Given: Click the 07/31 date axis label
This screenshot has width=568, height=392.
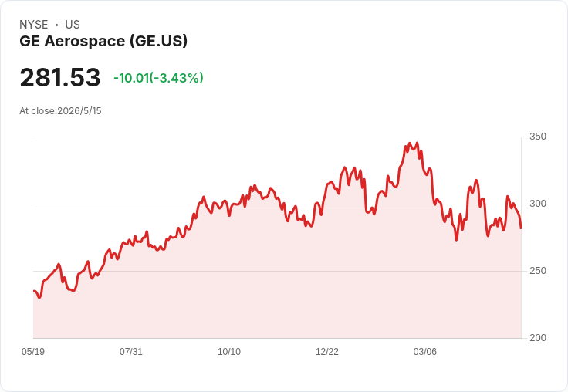Looking at the screenshot, I should pos(131,351).
